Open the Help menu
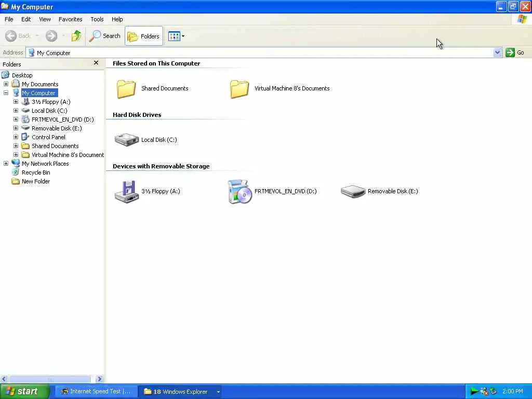The height and width of the screenshot is (399, 532). coord(117,19)
